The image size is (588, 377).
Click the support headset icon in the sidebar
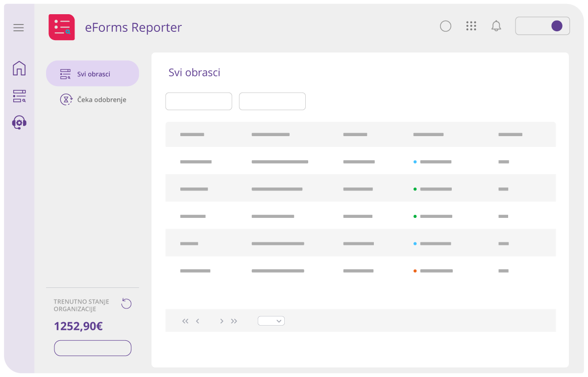pyautogui.click(x=19, y=122)
